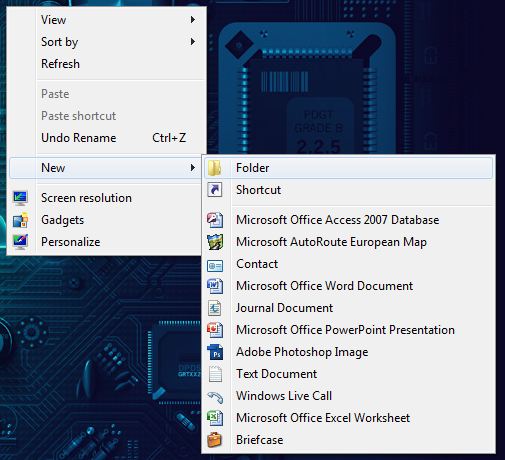
Task: Create a Microsoft Office Word Document
Action: (348, 286)
